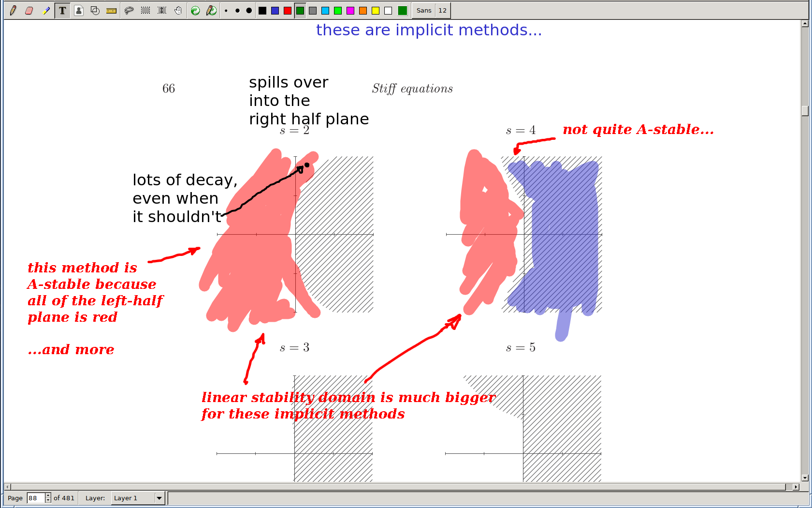
Task: Click the font size 12 button
Action: click(442, 10)
